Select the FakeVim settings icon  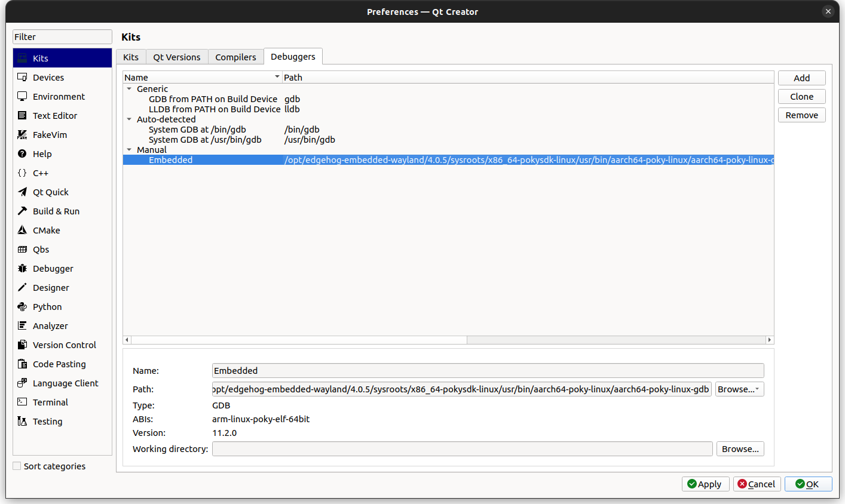(22, 134)
